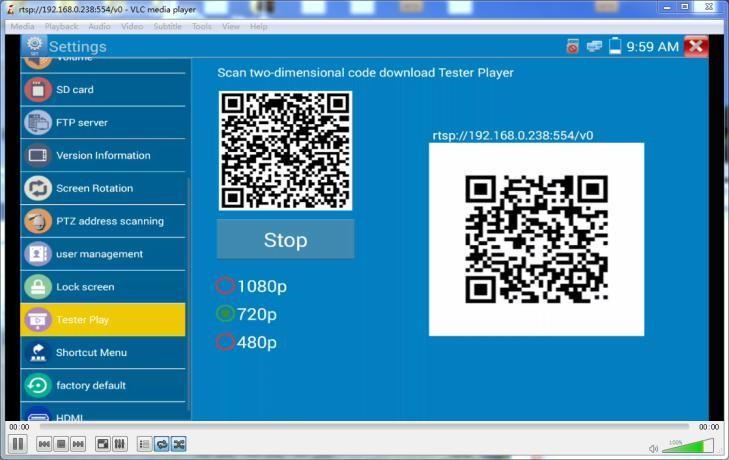Click the Version Information monitor icon
Viewport: 729px width, 460px height.
tap(38, 155)
